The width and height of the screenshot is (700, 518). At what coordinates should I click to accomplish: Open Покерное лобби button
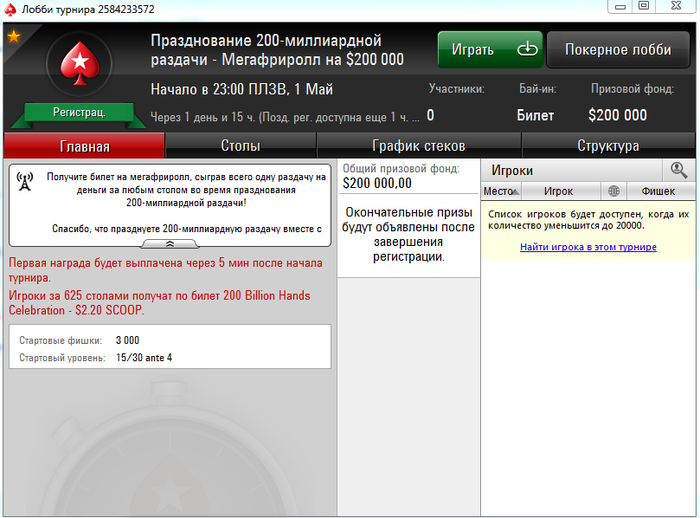618,49
